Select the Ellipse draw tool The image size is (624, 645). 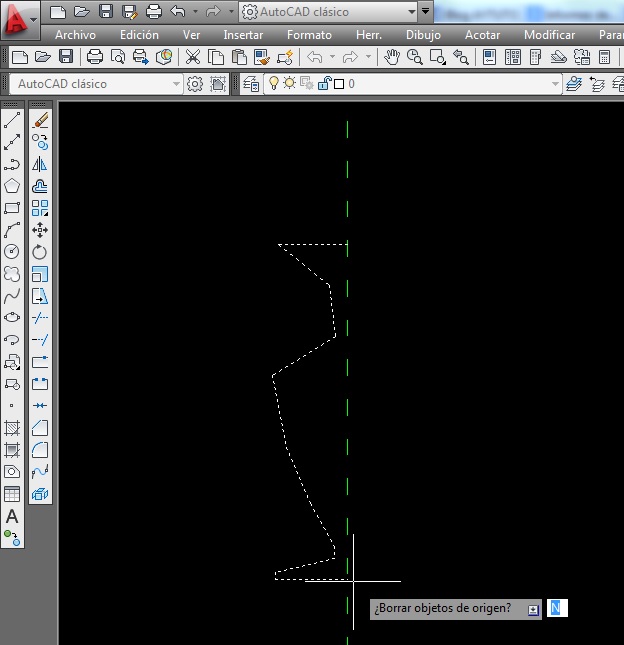[12, 318]
